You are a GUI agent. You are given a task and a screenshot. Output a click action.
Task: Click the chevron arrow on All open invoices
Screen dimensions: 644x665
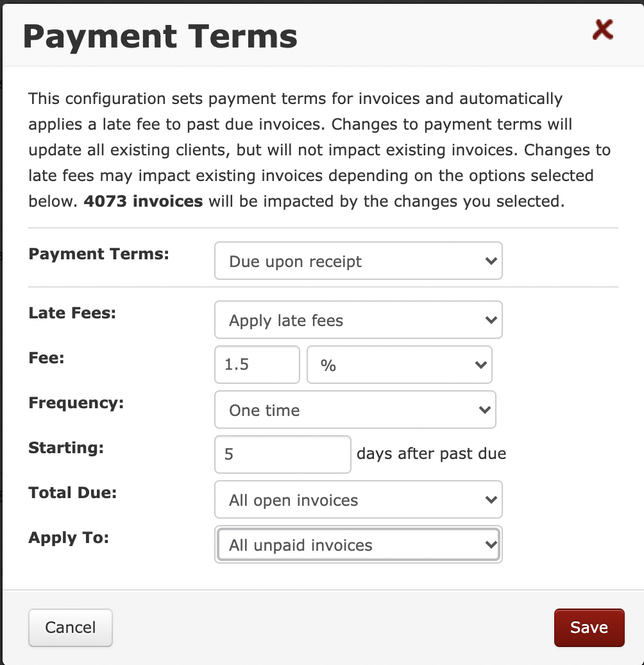(x=491, y=499)
